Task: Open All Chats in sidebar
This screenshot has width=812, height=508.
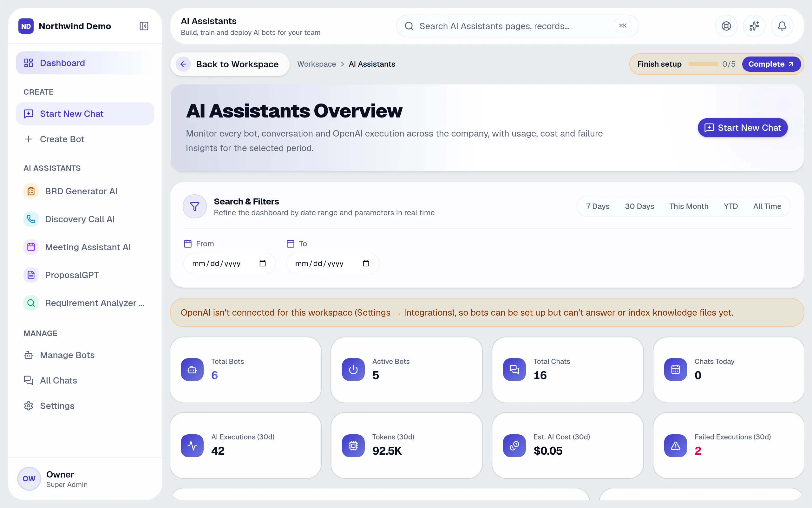Action: coord(85,380)
